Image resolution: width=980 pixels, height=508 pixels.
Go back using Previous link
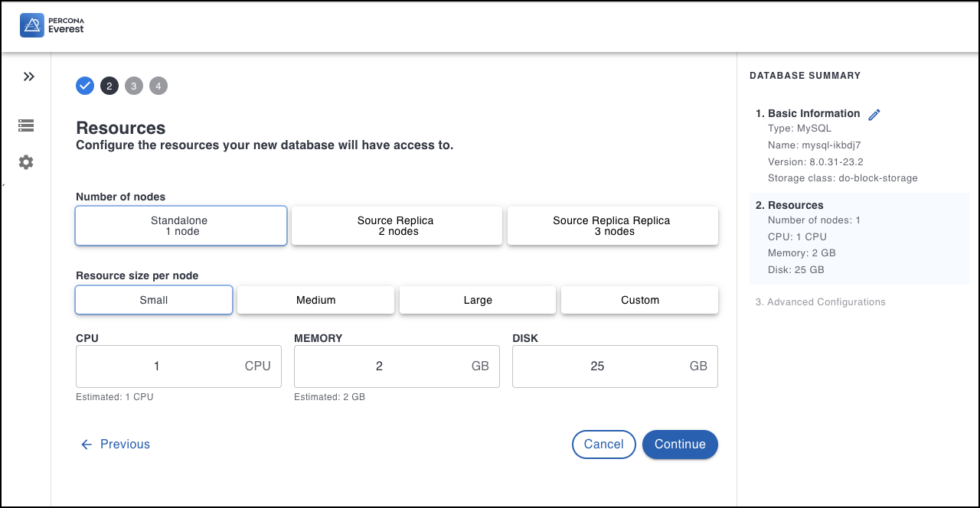[116, 444]
